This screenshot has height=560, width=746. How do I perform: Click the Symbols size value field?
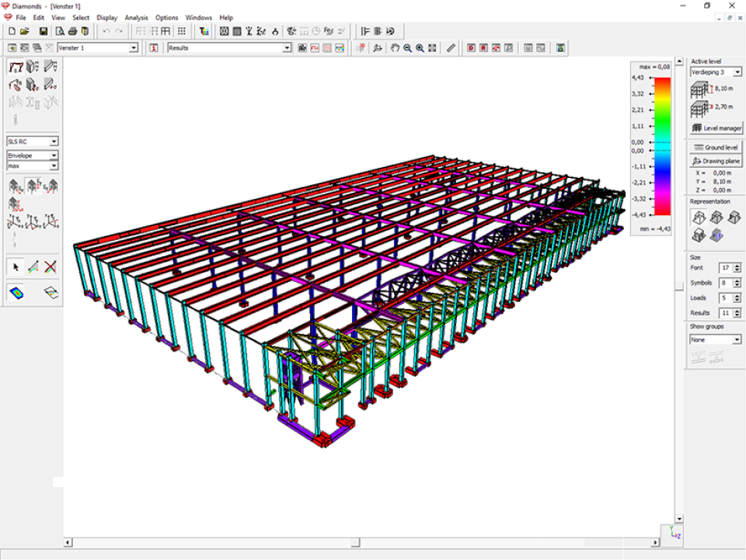click(725, 283)
